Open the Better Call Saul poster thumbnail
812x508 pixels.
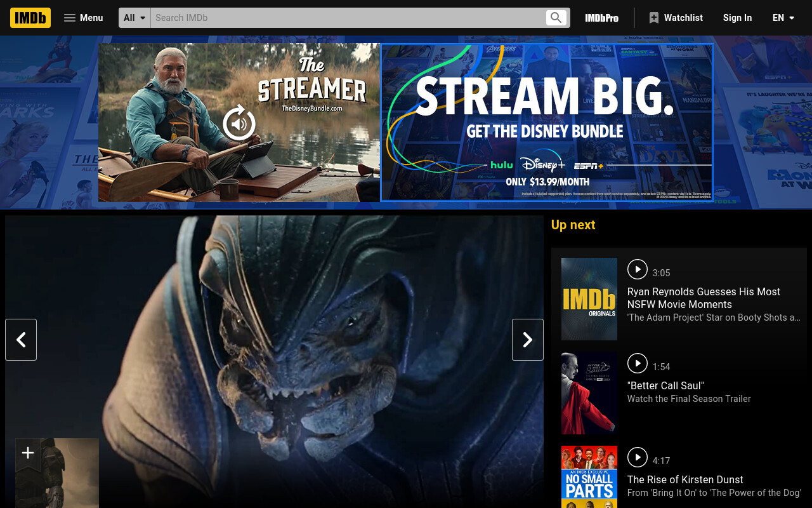coord(589,393)
